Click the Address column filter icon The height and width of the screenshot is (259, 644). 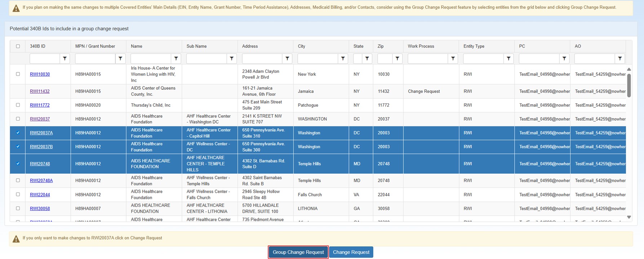click(x=287, y=58)
